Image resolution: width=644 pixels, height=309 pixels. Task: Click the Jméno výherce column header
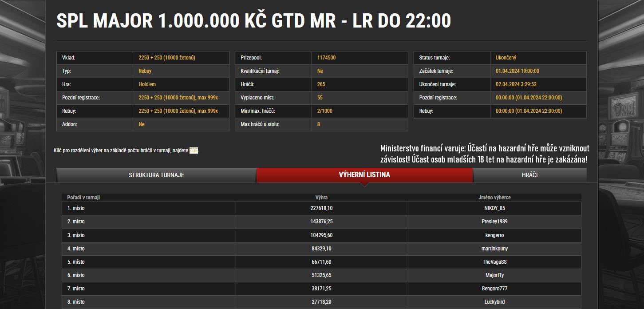494,198
